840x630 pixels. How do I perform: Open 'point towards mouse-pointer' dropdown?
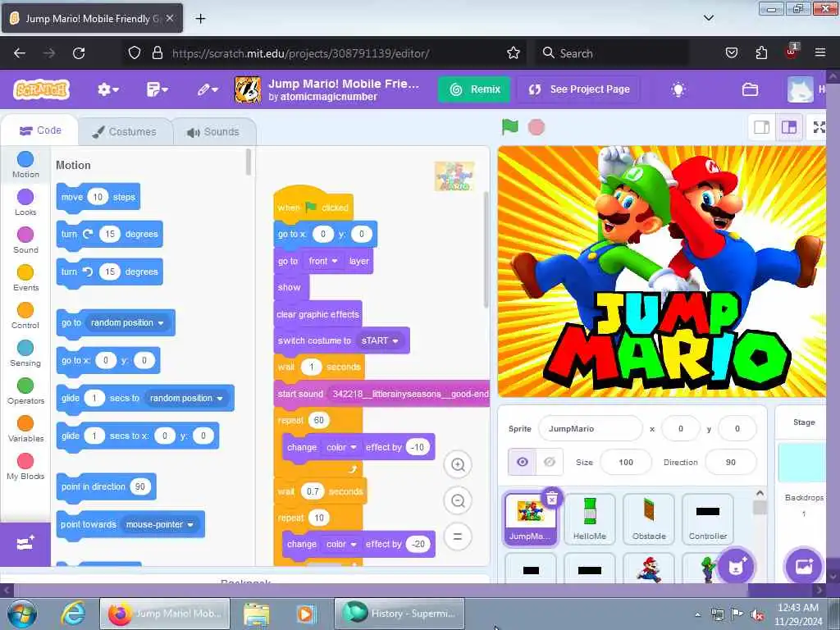click(160, 524)
